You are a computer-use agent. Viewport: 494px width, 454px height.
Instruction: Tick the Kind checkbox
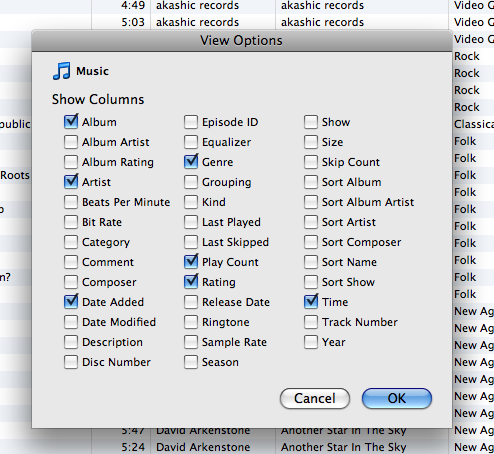[191, 202]
